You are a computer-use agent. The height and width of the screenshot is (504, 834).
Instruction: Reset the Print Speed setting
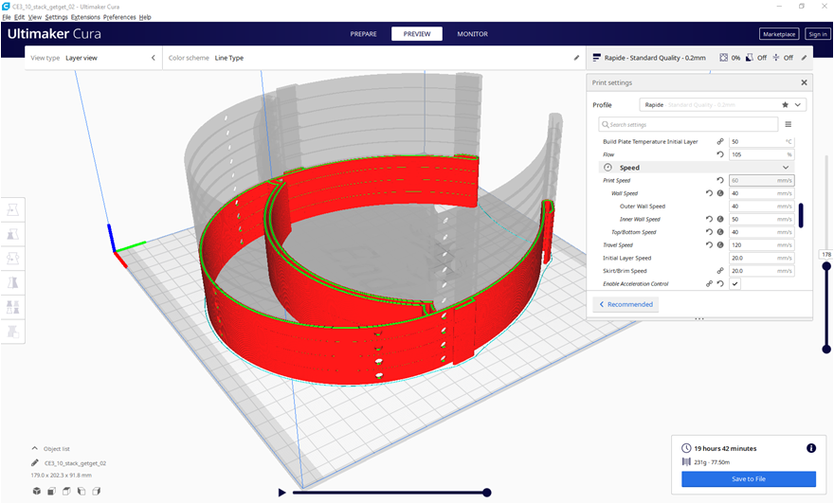[720, 180]
